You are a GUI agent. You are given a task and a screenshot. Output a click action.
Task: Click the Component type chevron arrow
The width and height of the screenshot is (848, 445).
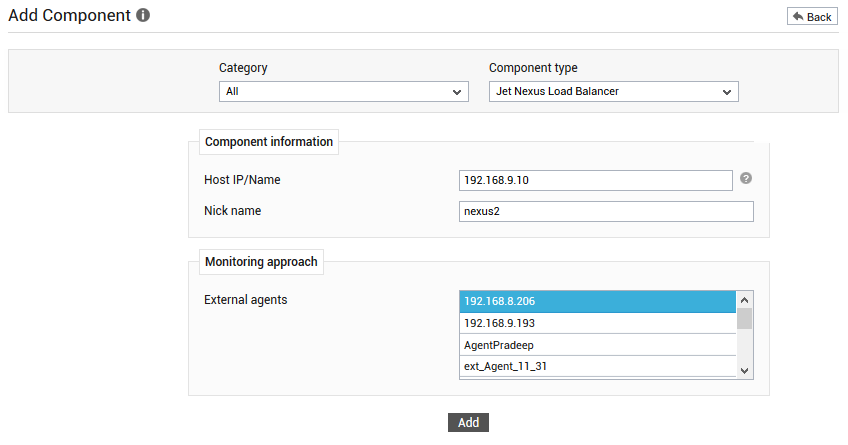pyautogui.click(x=727, y=92)
